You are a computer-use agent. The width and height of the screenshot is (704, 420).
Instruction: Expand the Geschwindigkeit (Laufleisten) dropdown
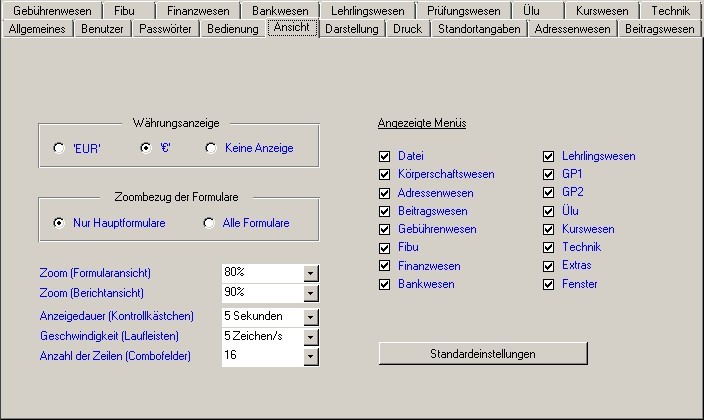[x=310, y=336]
